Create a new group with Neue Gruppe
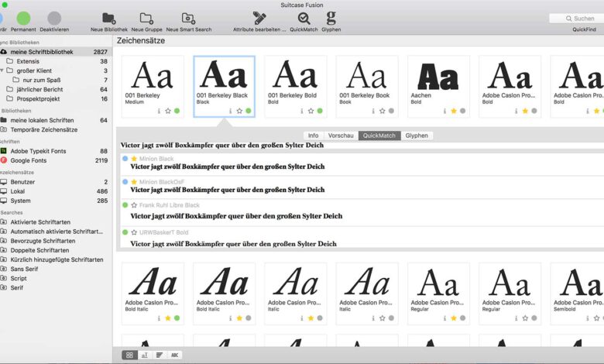604x364 pixels. tap(146, 19)
